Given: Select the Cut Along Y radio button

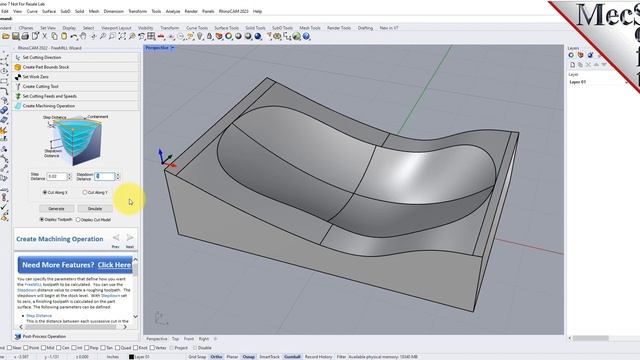Looking at the screenshot, I should [85, 192].
